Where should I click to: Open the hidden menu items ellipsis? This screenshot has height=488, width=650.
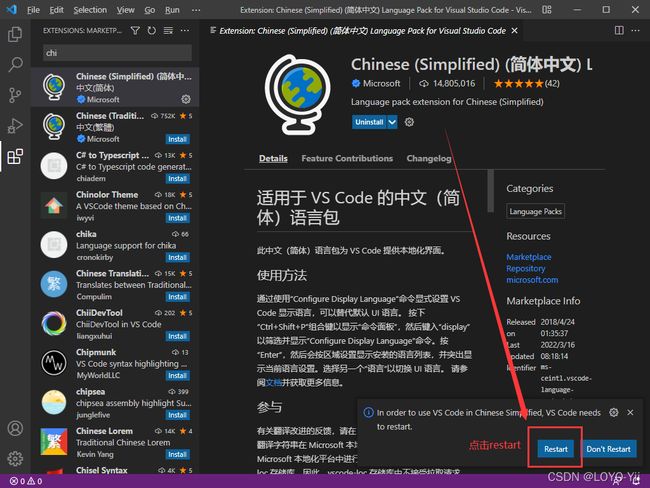[x=196, y=10]
